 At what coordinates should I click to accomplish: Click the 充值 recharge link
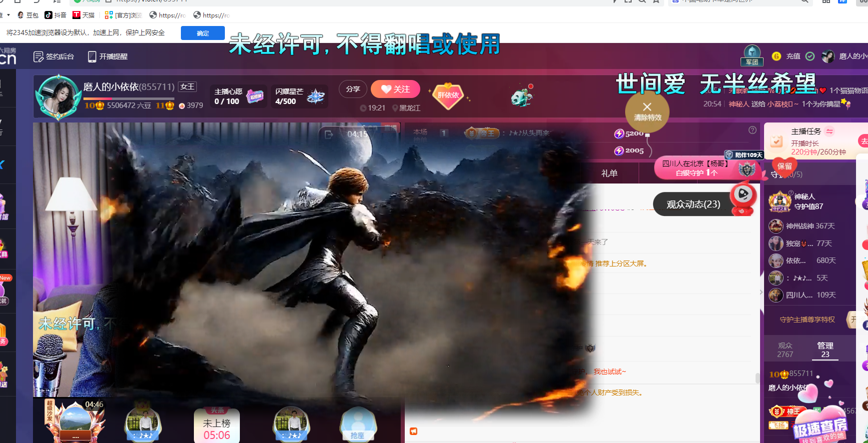793,56
